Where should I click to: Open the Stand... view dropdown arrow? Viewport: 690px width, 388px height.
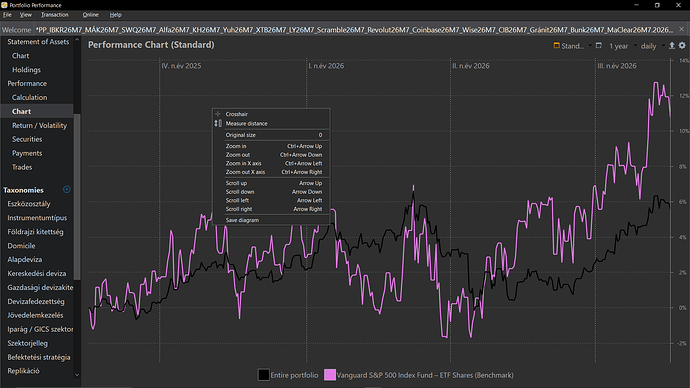pos(590,46)
